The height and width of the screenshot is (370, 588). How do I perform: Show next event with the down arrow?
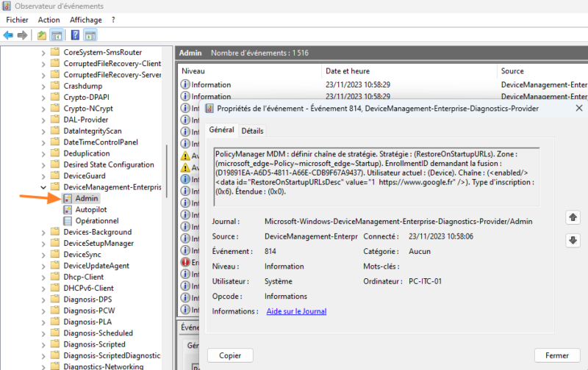[573, 241]
